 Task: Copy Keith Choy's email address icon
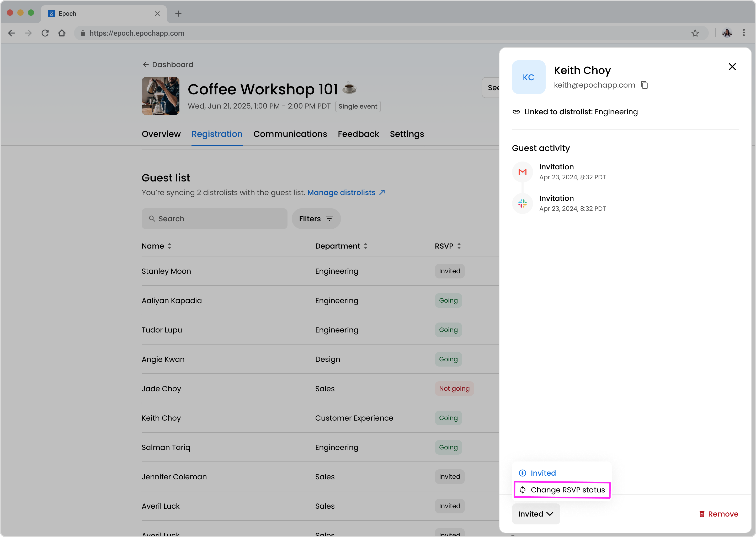644,85
